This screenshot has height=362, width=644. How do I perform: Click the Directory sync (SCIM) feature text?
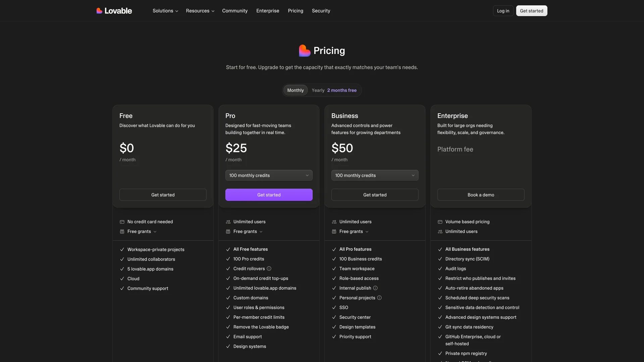click(x=467, y=259)
